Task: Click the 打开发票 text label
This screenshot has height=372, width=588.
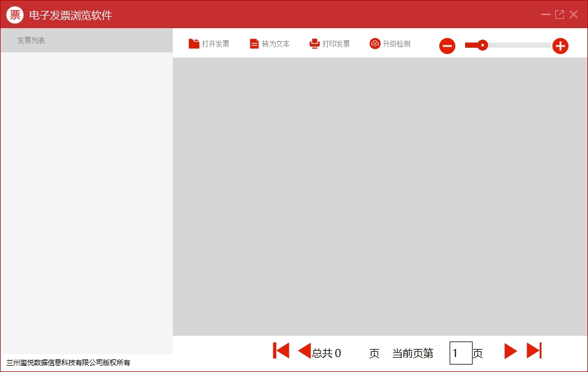Action: tap(216, 44)
